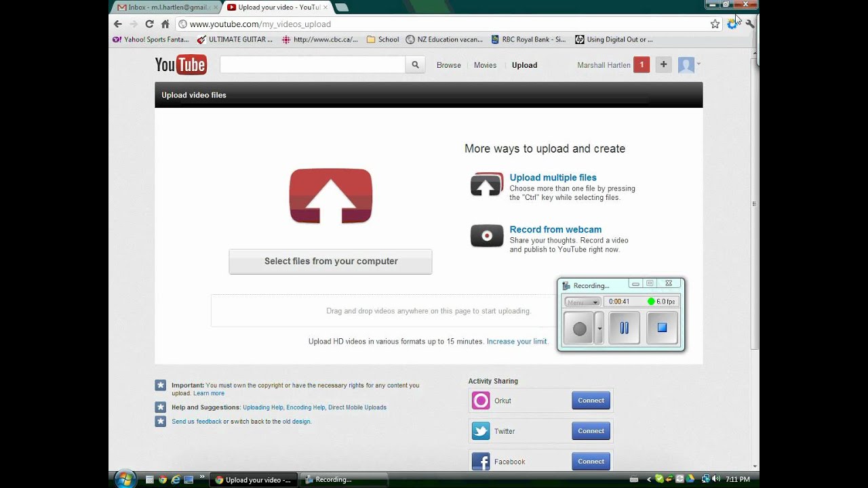Click the YouTube logo

point(181,65)
